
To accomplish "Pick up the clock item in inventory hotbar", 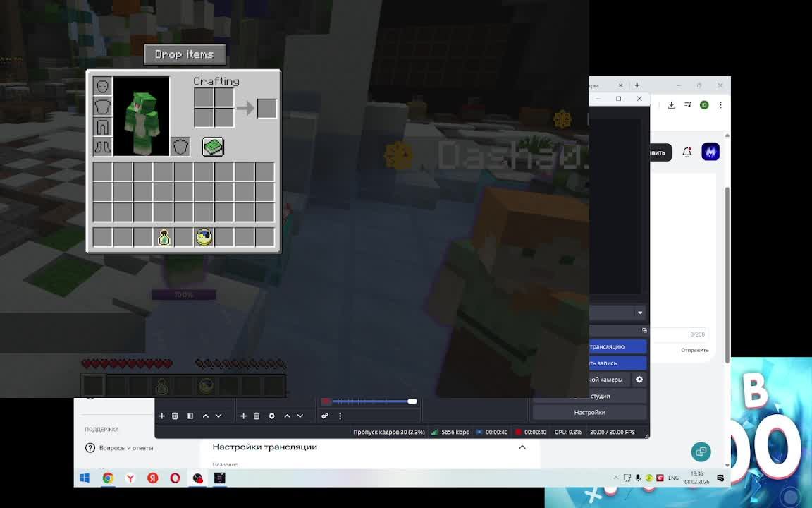I will tap(204, 237).
